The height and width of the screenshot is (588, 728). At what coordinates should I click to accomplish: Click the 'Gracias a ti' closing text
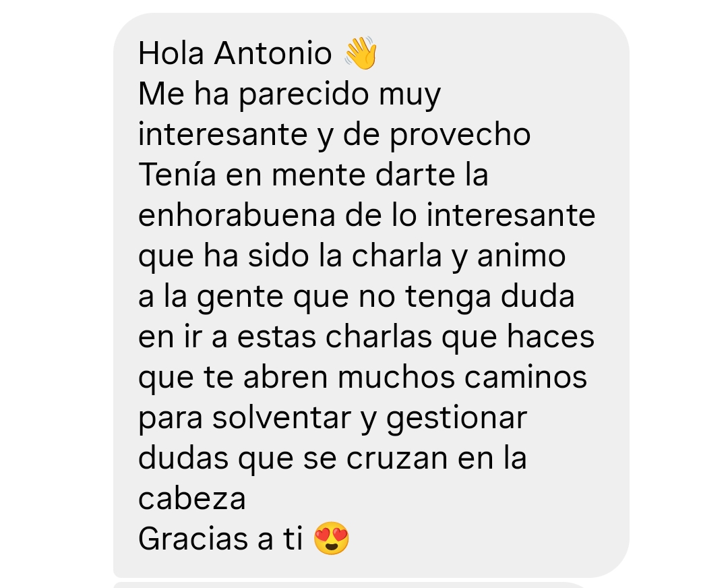coord(220,539)
